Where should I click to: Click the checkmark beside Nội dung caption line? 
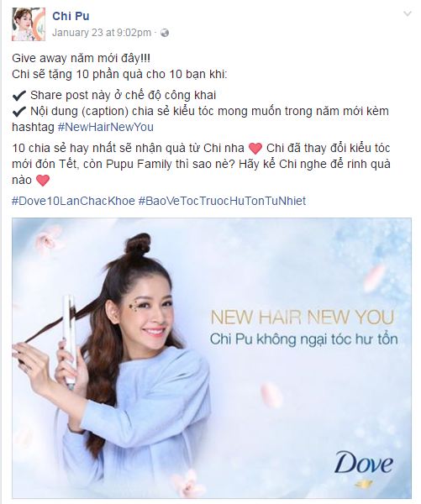tap(19, 111)
